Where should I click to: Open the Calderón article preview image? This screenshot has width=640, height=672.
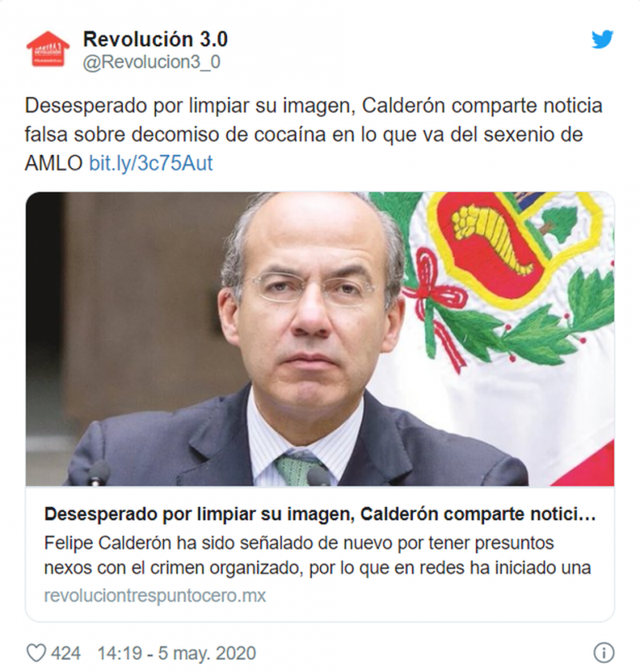(x=320, y=338)
